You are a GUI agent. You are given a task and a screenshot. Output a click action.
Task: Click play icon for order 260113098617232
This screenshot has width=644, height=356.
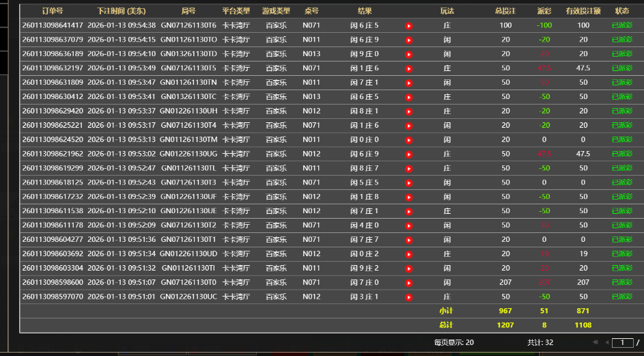click(408, 197)
